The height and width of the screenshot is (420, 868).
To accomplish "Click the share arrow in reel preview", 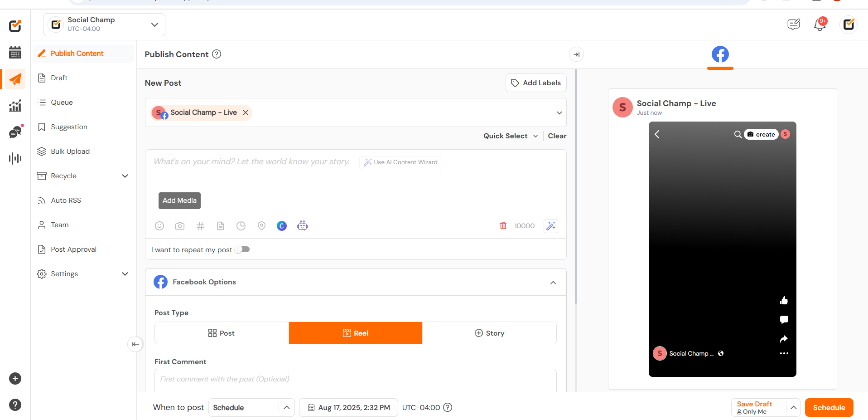I will pyautogui.click(x=784, y=339).
